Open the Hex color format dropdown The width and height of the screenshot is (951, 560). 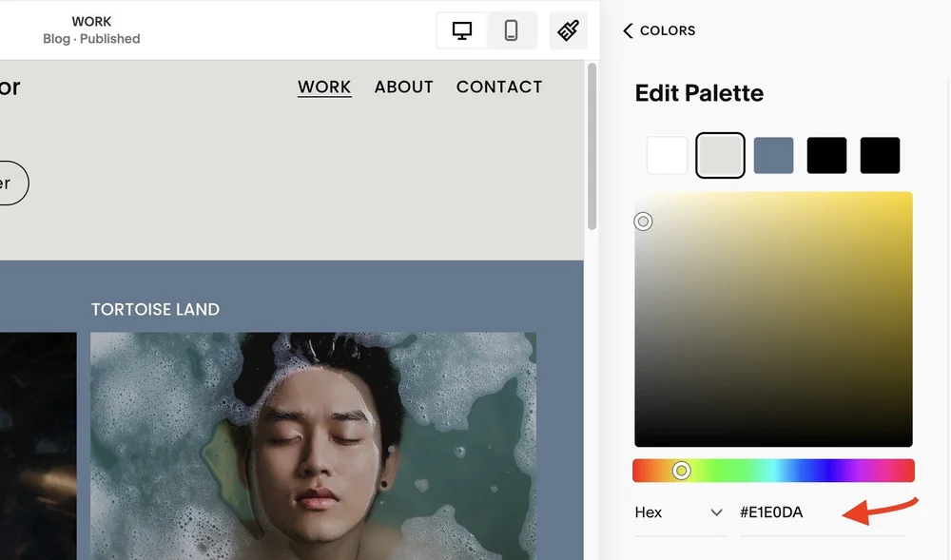coord(680,512)
